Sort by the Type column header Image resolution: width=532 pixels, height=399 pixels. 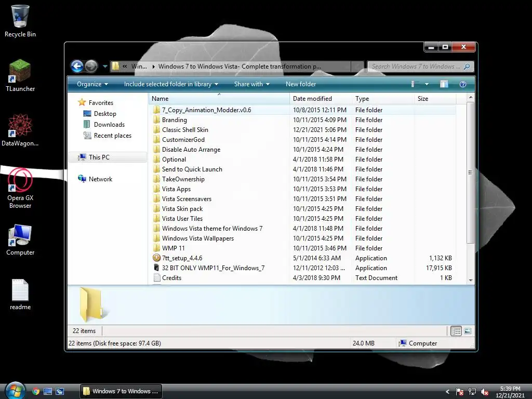(383, 99)
